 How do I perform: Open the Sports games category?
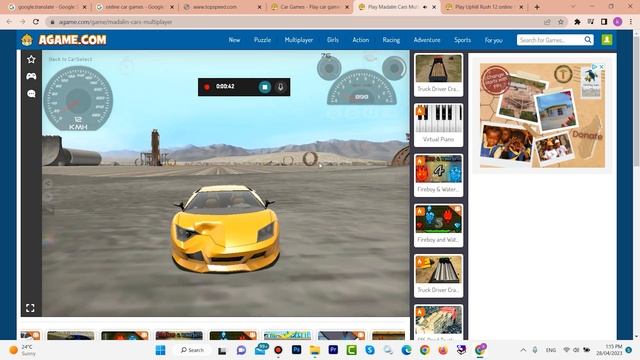(462, 40)
